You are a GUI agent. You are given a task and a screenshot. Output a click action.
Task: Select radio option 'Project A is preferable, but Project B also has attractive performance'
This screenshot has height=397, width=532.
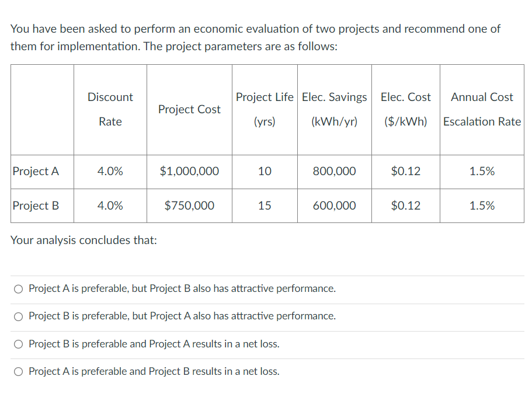(18, 288)
